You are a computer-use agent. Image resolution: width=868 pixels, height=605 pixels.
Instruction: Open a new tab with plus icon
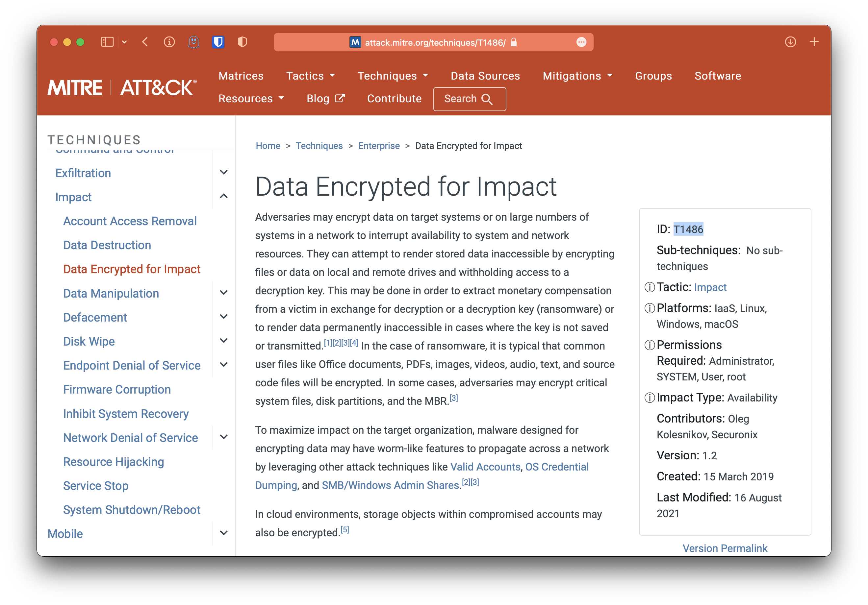(x=814, y=42)
